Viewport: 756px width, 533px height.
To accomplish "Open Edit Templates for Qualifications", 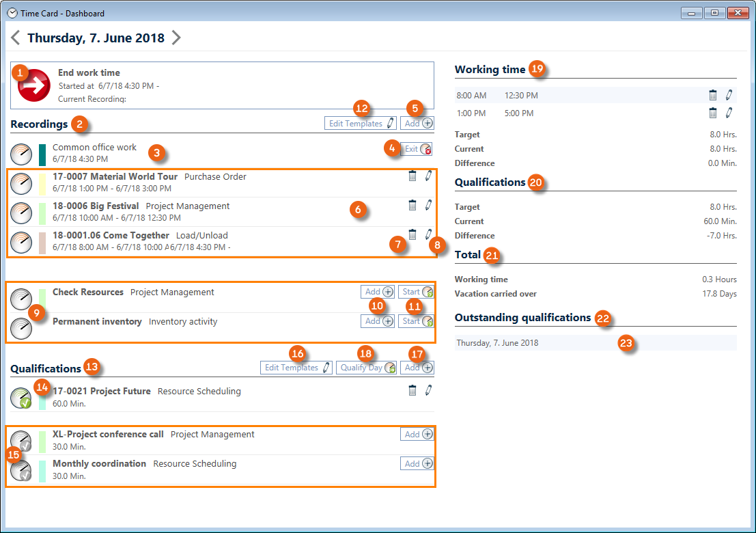I will click(296, 368).
